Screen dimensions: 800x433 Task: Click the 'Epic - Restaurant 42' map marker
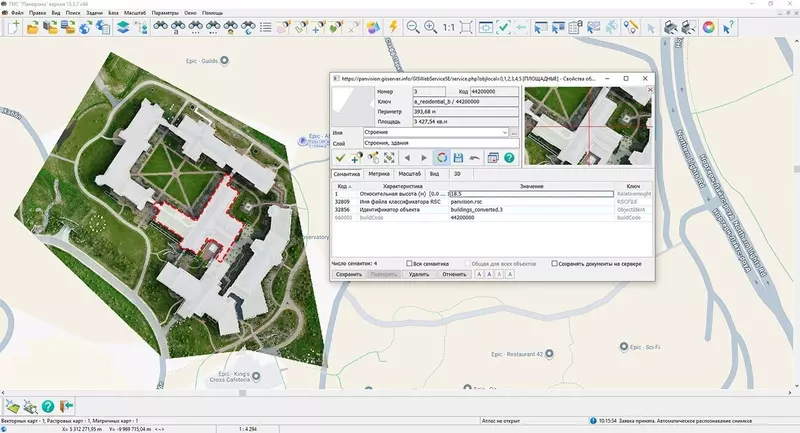[549, 353]
